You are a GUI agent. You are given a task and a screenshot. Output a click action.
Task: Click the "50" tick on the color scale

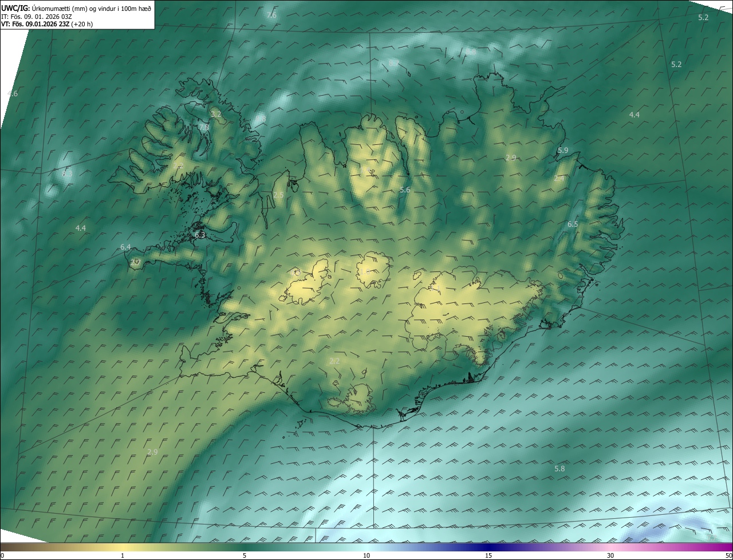(x=728, y=555)
